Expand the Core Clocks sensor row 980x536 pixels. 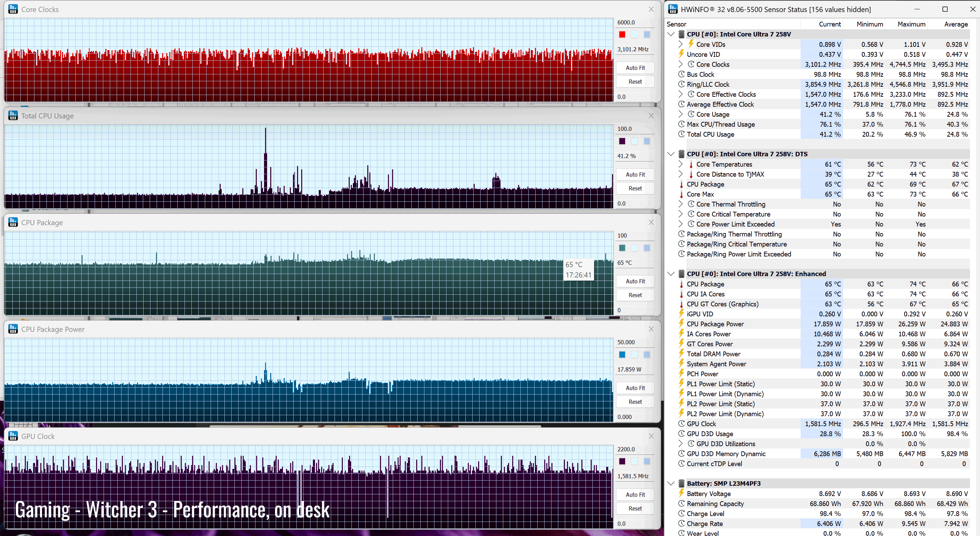point(681,64)
